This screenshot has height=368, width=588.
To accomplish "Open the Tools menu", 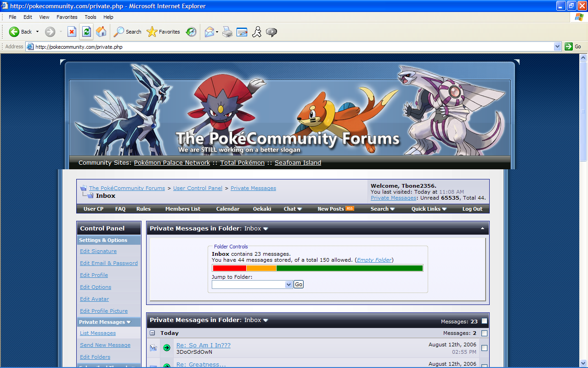I will (90, 17).
